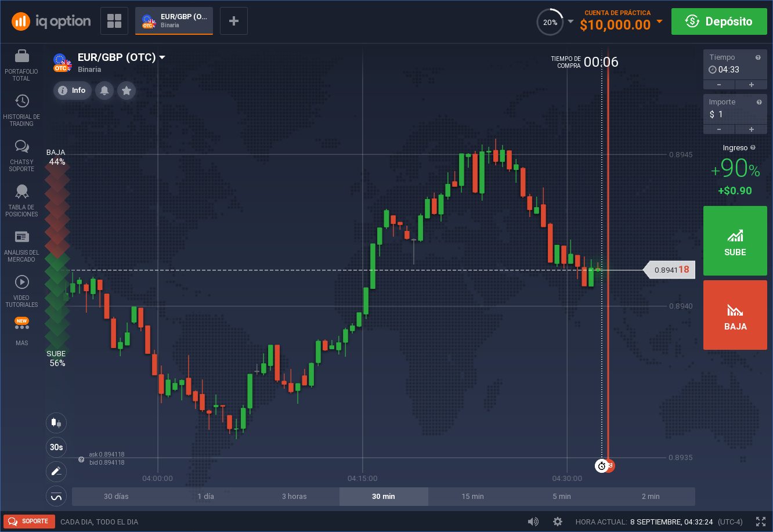Increase expiration time with plus
Viewport: 773px width, 532px height.
[751, 85]
